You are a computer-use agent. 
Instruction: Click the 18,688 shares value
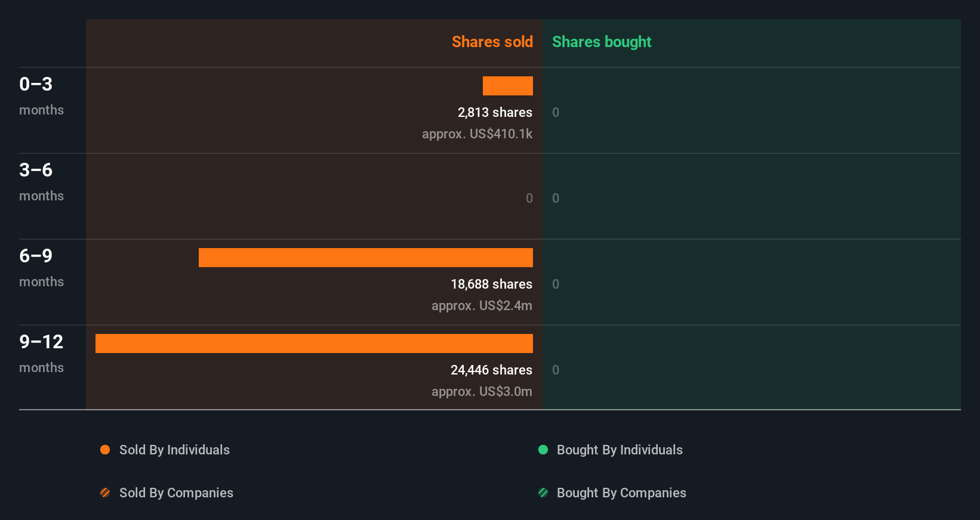click(491, 284)
